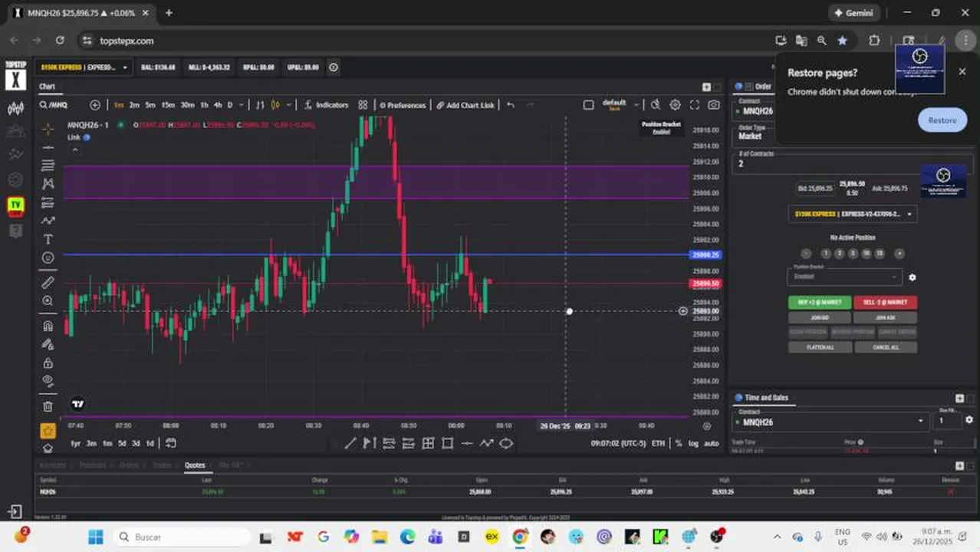980x552 pixels.
Task: Open Time and Sales settings gear
Action: coord(969,420)
